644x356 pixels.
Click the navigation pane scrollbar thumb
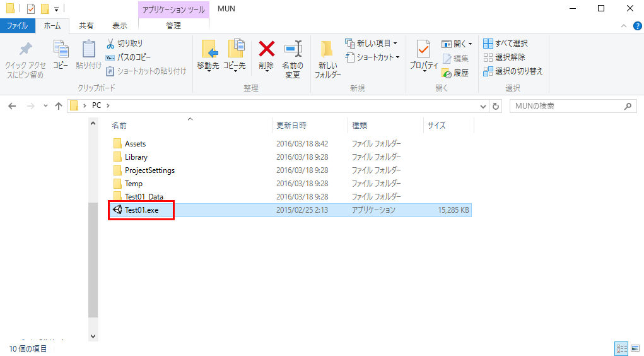93,260
